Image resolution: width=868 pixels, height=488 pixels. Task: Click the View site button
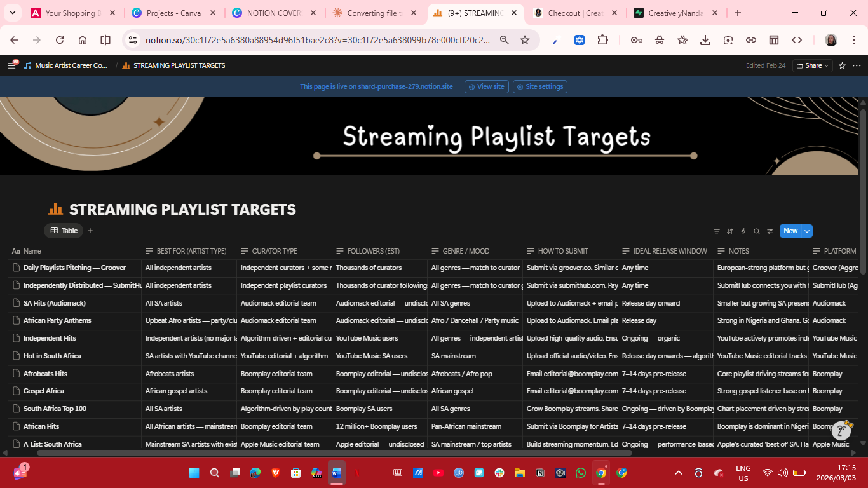click(486, 86)
